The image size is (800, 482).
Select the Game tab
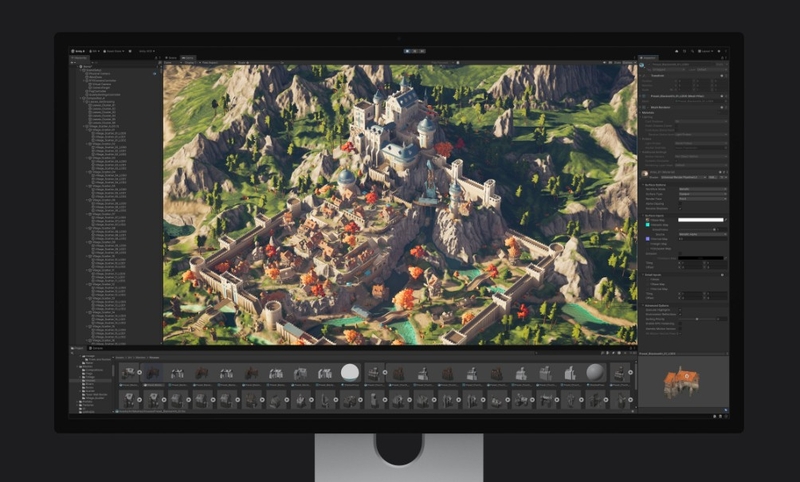(187, 58)
